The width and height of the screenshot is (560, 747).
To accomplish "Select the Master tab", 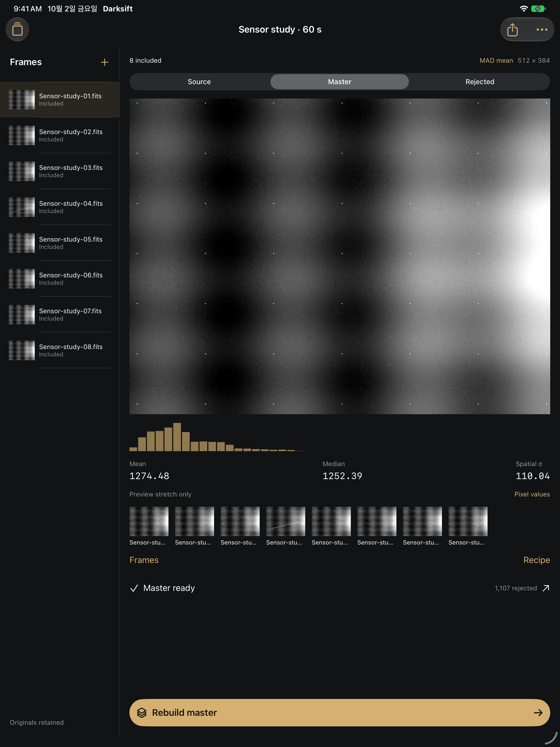I will click(x=340, y=82).
